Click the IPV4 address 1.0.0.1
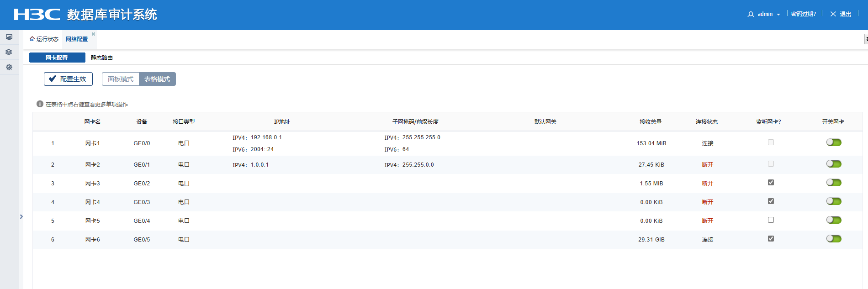 259,165
